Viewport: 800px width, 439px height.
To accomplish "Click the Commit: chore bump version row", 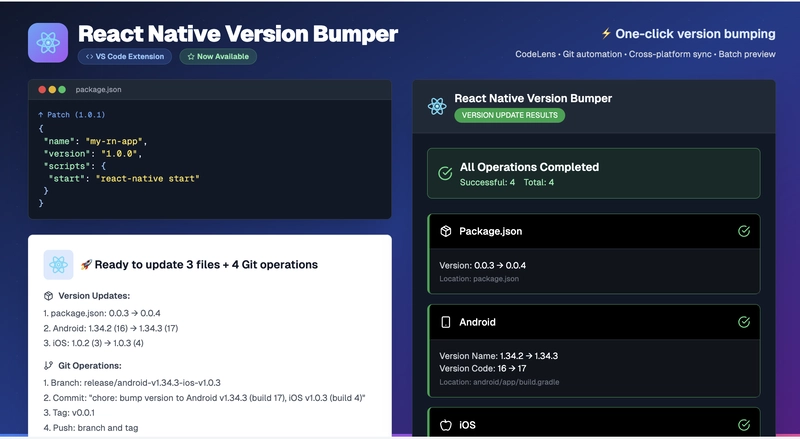I will 205,398.
